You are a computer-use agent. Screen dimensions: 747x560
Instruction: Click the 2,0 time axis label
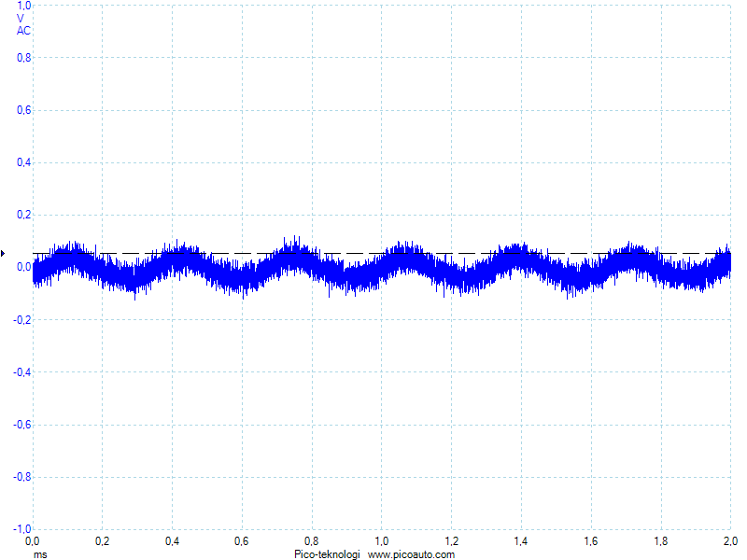pyautogui.click(x=730, y=541)
